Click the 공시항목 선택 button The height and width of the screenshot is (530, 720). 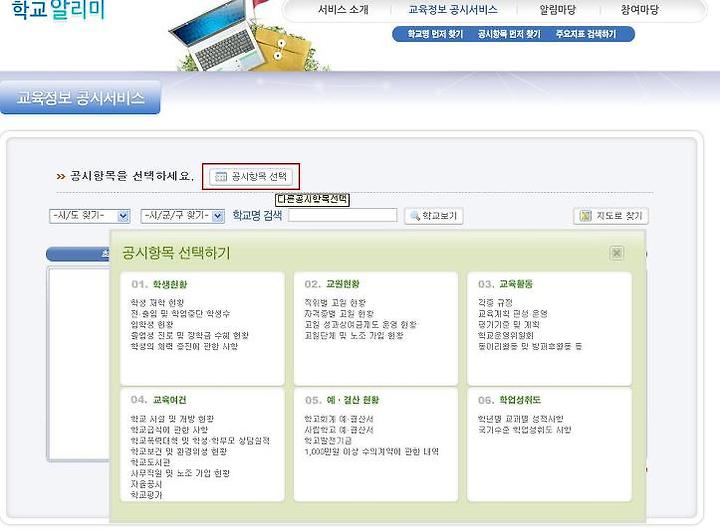pyautogui.click(x=251, y=176)
